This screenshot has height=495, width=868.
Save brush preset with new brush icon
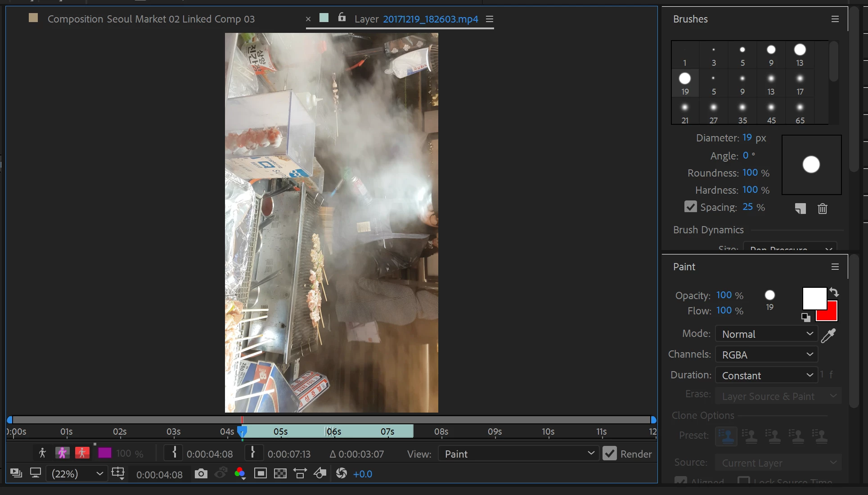800,209
